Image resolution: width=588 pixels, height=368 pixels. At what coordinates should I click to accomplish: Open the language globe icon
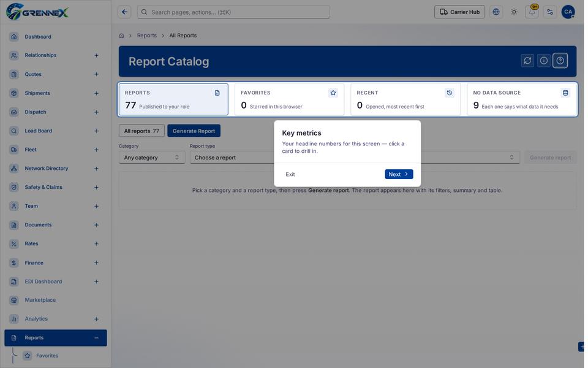(x=496, y=12)
